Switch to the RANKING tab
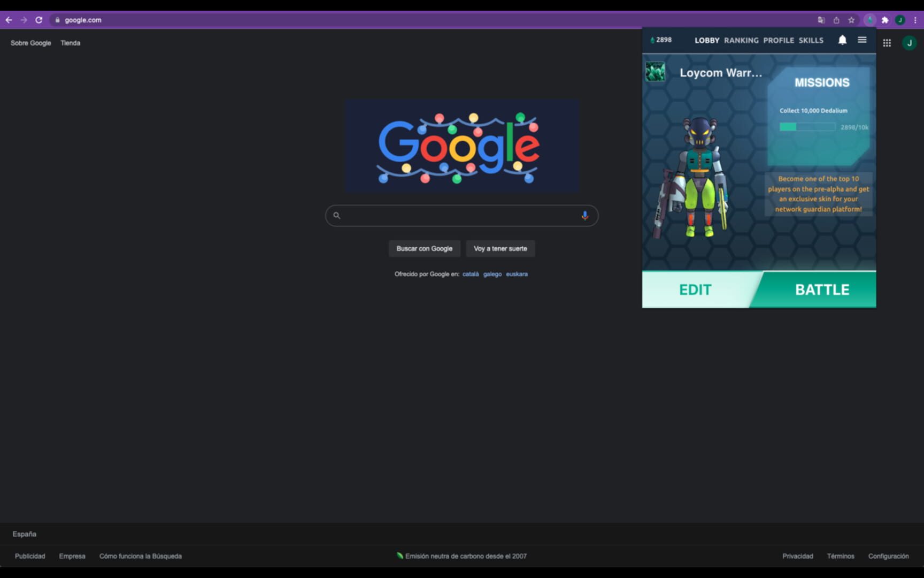This screenshot has height=578, width=924. (x=742, y=40)
